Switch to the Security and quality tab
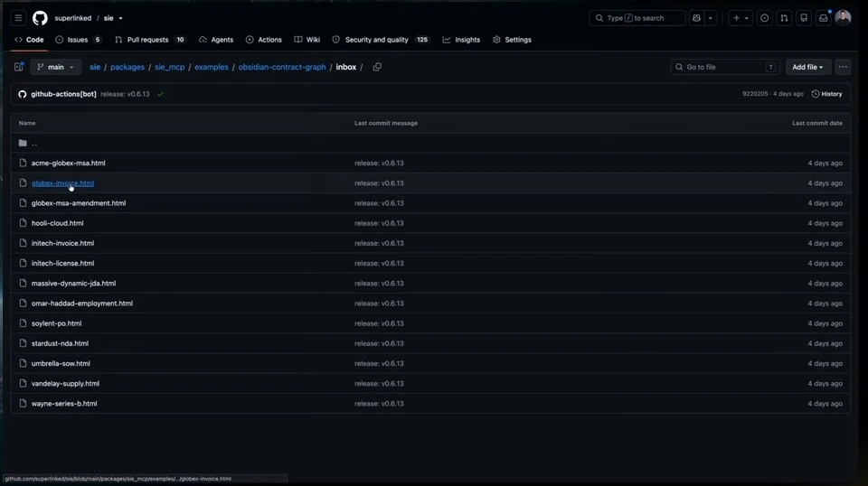 pyautogui.click(x=381, y=40)
